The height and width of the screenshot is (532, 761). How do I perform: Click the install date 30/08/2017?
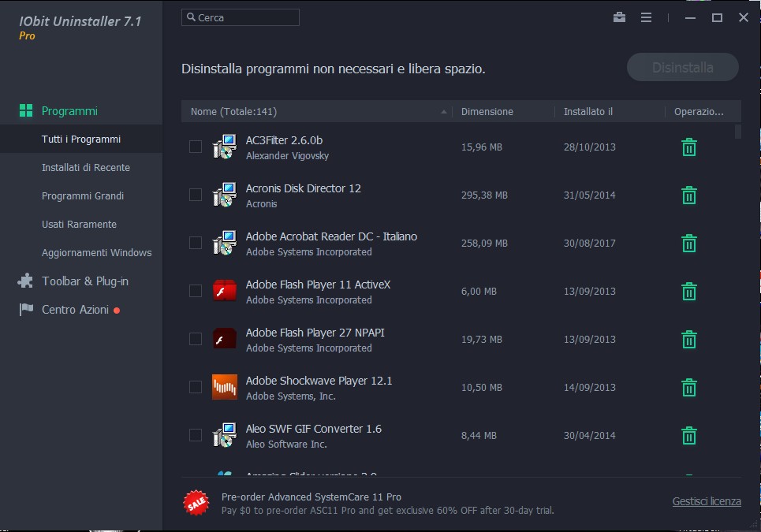(x=589, y=243)
